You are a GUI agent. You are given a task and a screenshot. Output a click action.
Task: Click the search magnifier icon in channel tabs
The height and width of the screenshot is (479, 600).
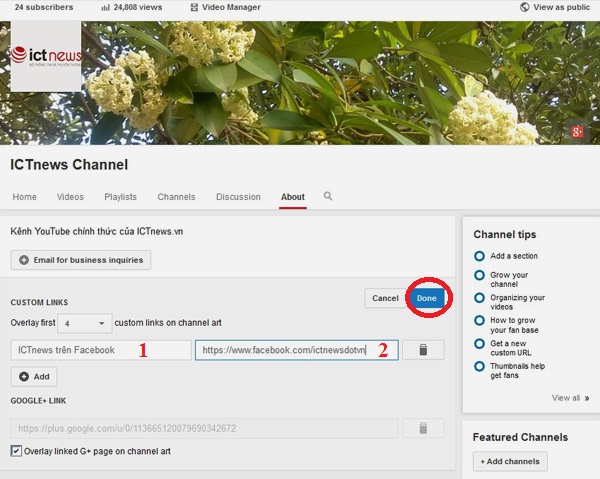click(328, 197)
